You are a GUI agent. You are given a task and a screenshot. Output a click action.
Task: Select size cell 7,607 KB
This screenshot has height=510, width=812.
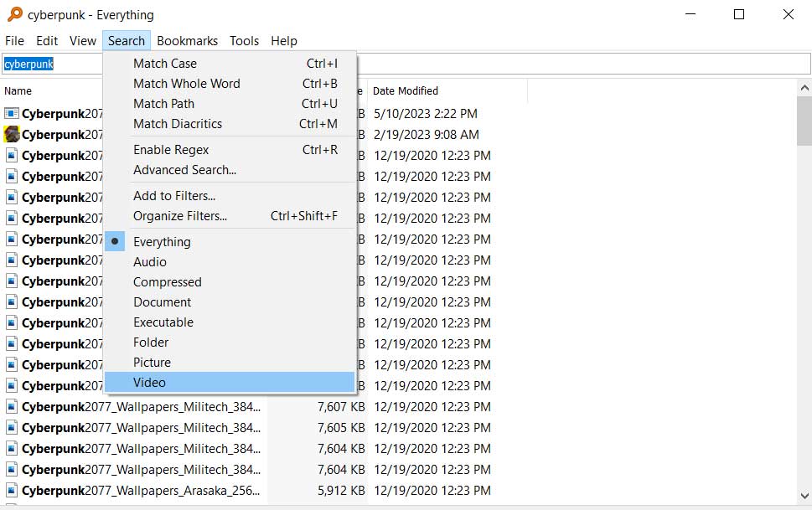coord(341,406)
